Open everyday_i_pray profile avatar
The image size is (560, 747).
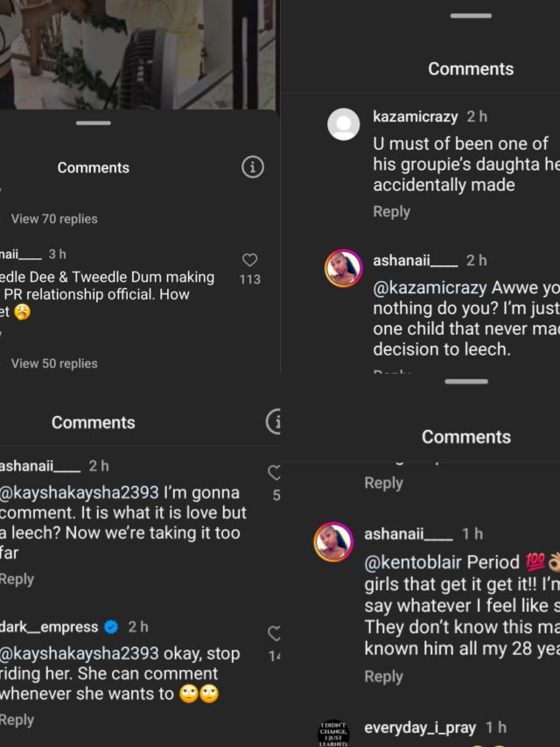(332, 734)
